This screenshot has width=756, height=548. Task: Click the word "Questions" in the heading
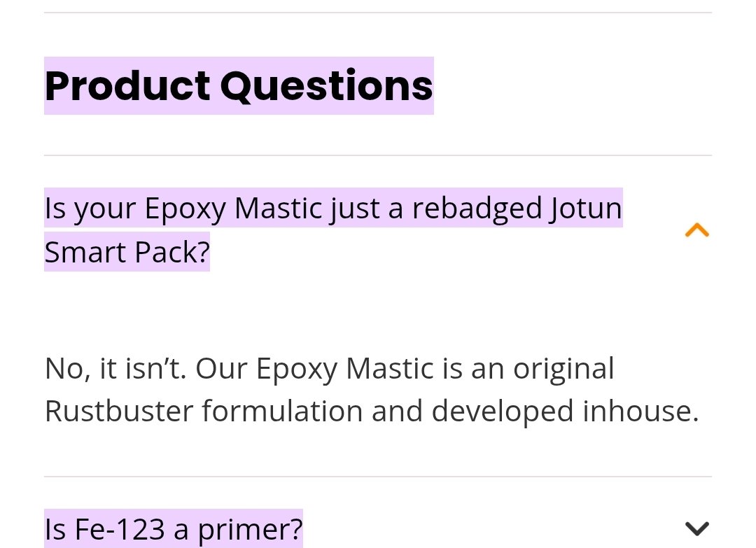[327, 86]
